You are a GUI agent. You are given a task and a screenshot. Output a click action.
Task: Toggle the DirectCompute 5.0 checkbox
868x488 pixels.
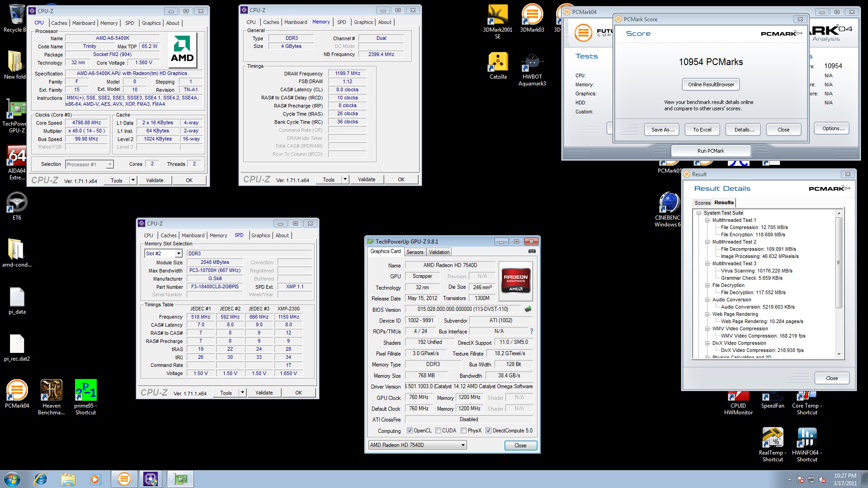[x=488, y=431]
